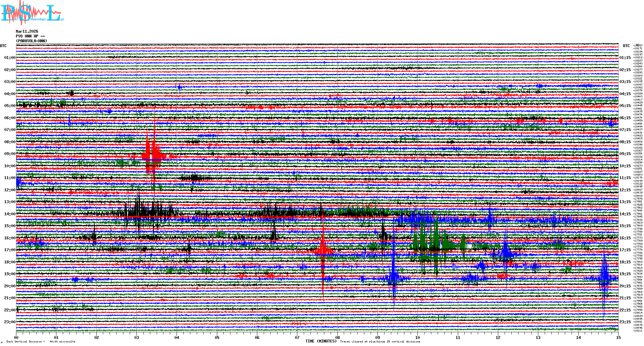644x346 pixels.
Task: Select the 09:00 hour label on left axis
Action: (10, 154)
